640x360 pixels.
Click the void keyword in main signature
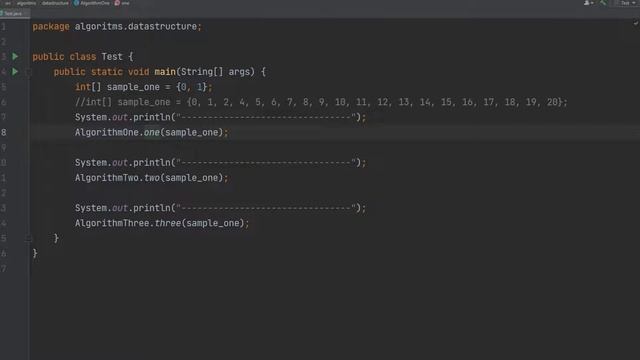[138, 72]
